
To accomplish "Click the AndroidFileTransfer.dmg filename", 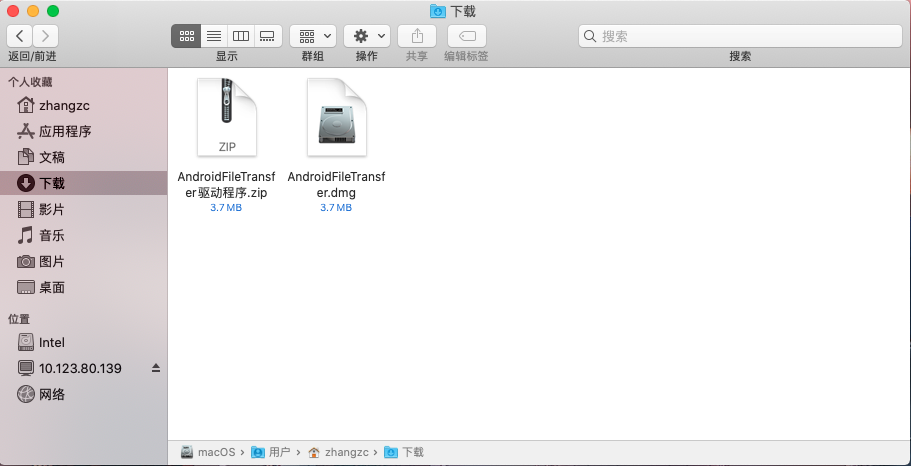I will [x=336, y=185].
